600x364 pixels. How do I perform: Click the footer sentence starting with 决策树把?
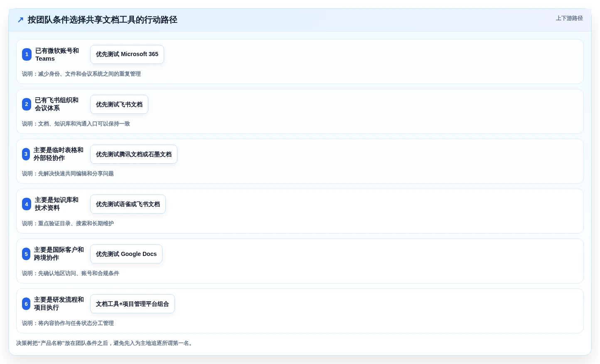pos(106,343)
